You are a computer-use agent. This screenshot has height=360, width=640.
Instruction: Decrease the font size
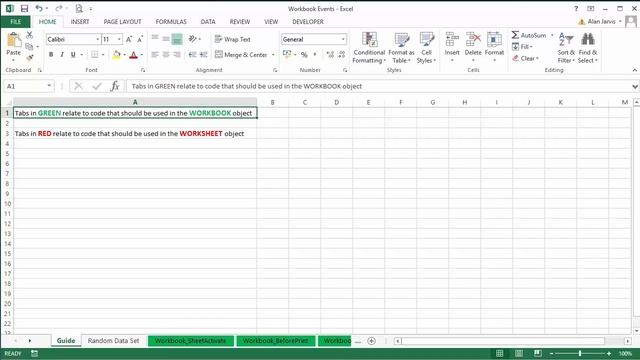click(x=140, y=39)
